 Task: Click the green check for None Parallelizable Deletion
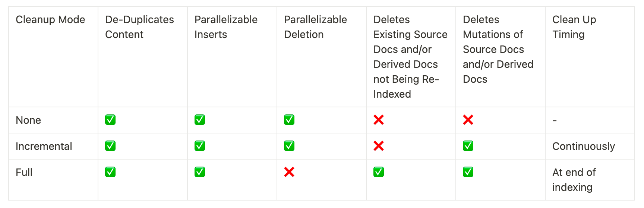[x=289, y=120]
